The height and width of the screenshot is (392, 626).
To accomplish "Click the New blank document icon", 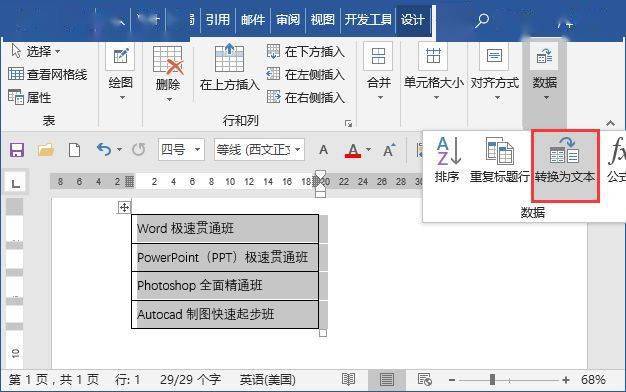I will click(74, 150).
